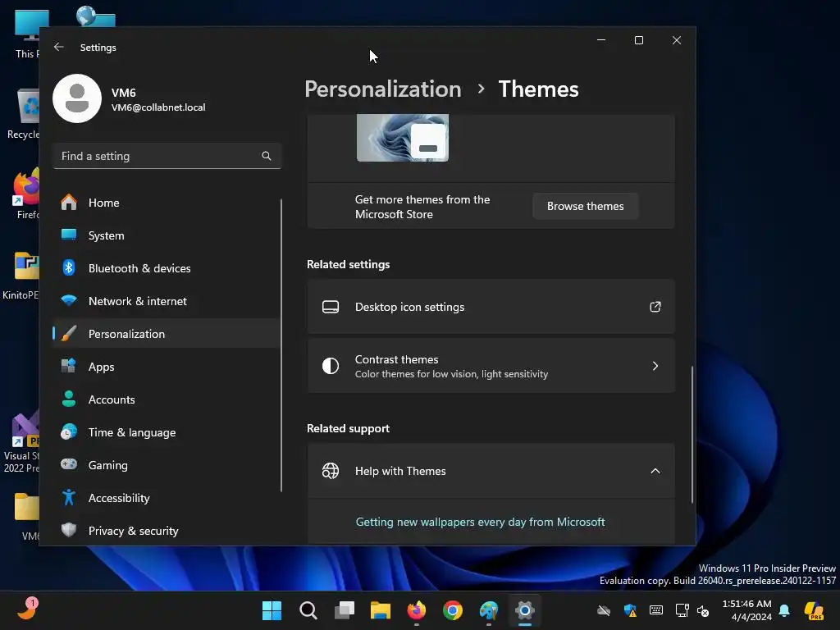840x630 pixels.
Task: Click the Personalization breadcrumb link
Action: (382, 89)
